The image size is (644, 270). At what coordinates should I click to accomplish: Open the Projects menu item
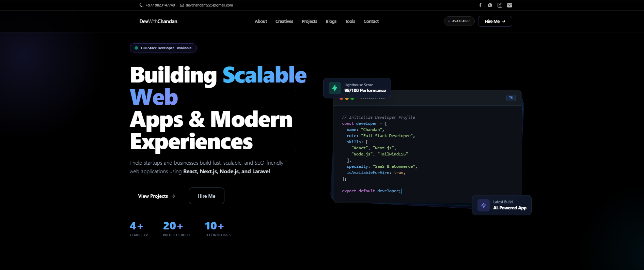[310, 21]
